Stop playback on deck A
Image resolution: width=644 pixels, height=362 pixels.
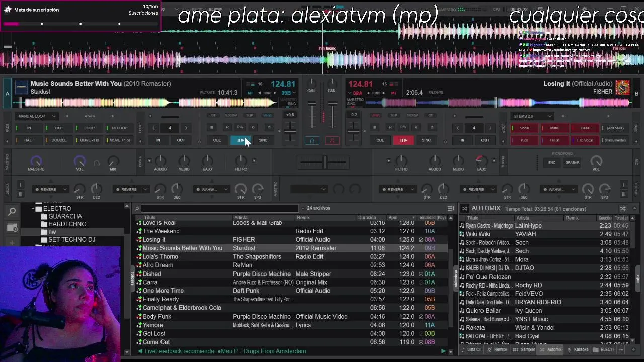point(212,128)
